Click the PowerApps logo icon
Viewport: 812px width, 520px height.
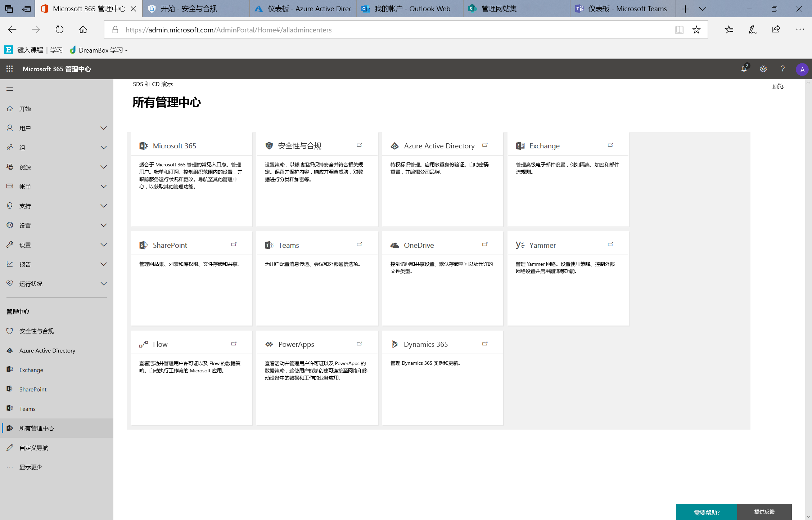coord(269,344)
